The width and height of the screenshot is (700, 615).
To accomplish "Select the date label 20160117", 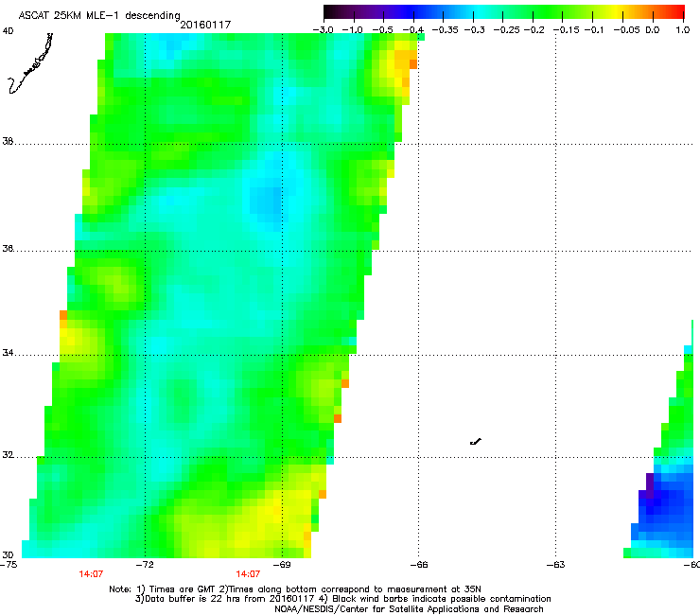I will (x=205, y=25).
